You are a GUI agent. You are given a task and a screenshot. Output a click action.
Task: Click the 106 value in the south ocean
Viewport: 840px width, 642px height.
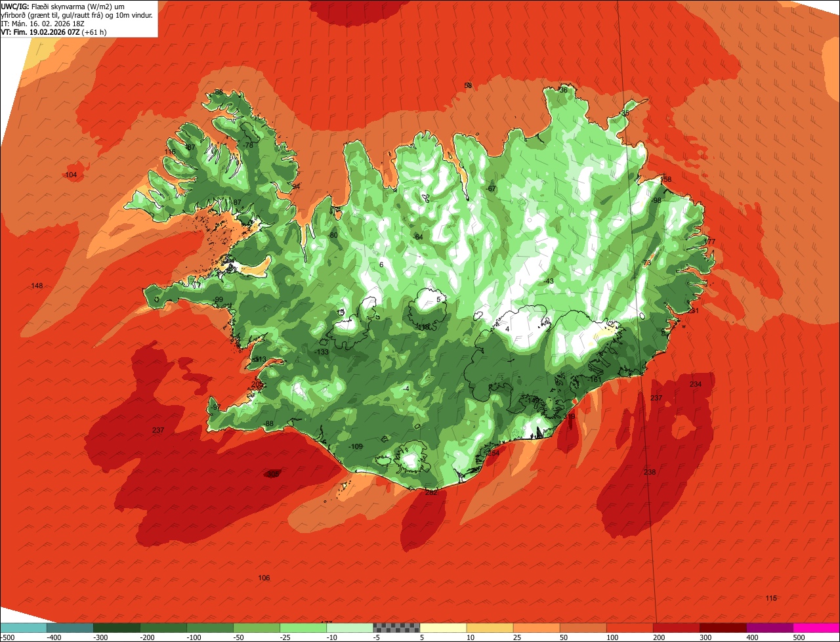pos(264,578)
